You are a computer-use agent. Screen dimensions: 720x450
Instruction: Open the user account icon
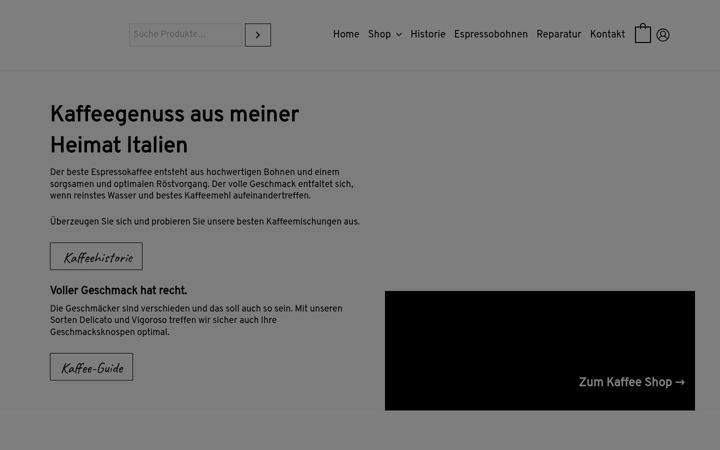coord(663,35)
